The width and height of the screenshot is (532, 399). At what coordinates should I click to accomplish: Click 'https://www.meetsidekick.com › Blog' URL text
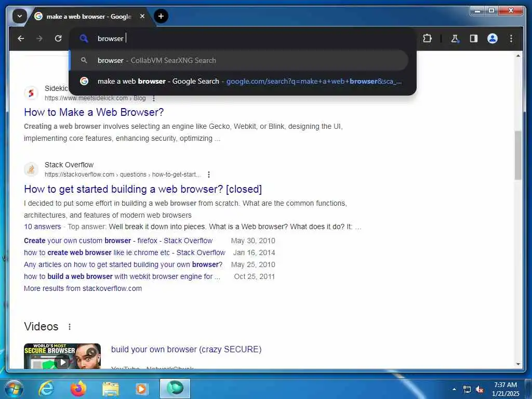pos(96,98)
